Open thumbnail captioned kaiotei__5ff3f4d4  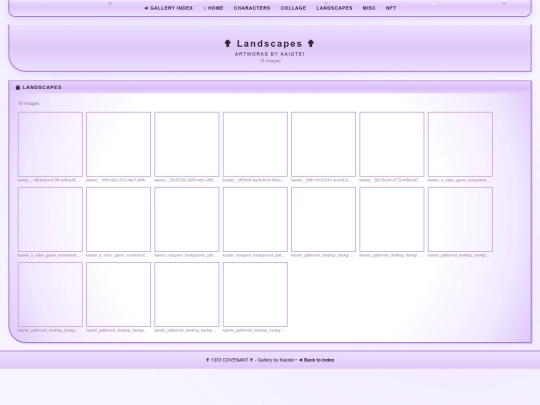pos(255,144)
